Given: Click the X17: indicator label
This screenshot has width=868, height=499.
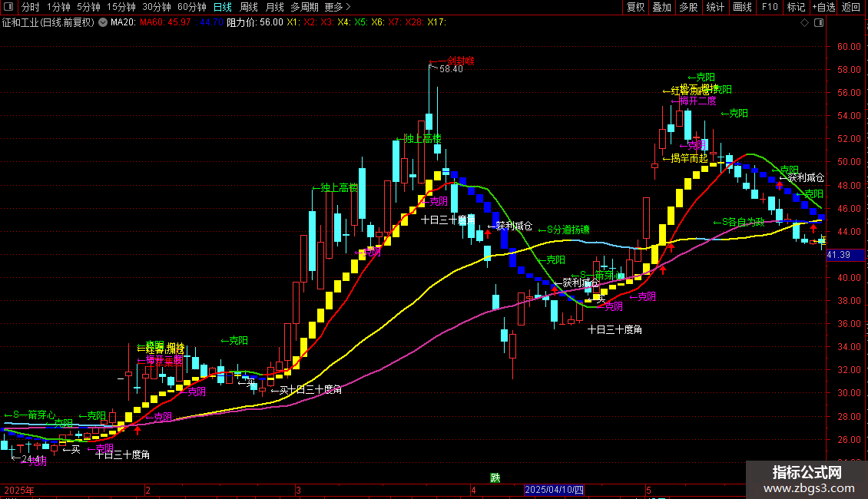Looking at the screenshot, I should 436,23.
